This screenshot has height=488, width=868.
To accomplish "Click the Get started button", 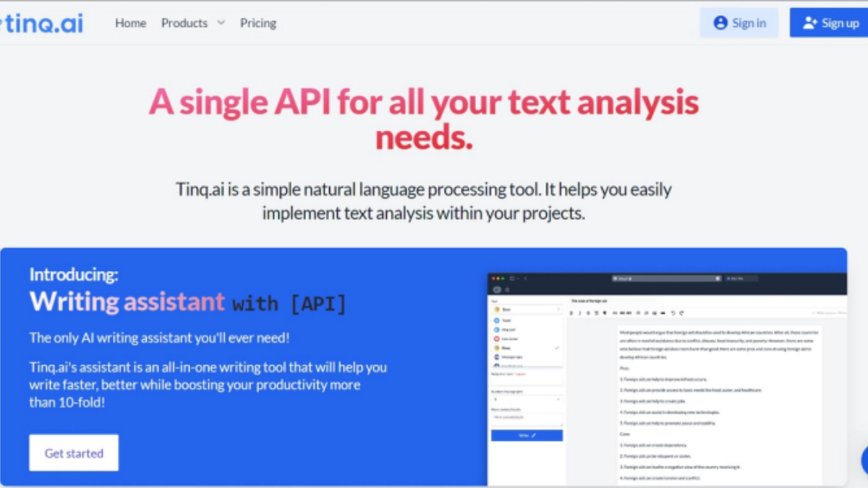I will tap(73, 453).
